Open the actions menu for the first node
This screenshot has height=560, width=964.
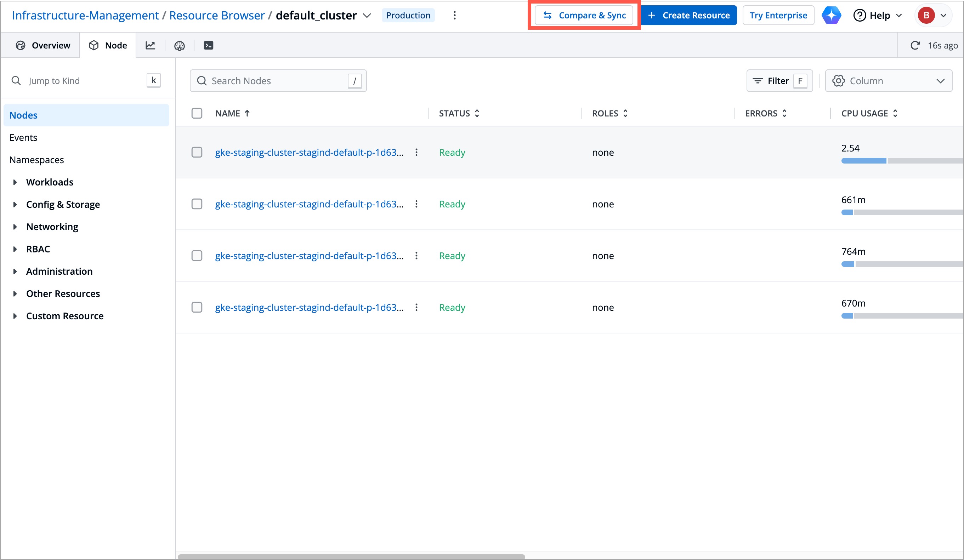[x=416, y=152]
